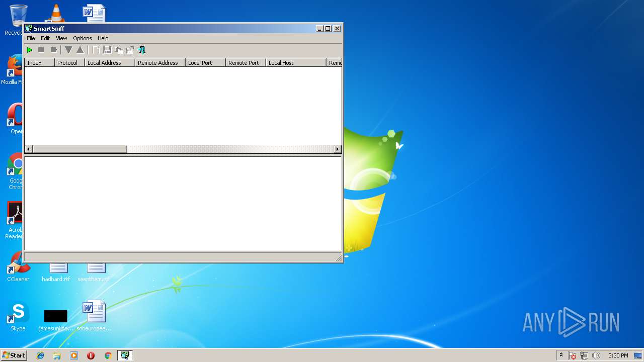Open the Windows Start menu
Image resolution: width=644 pixels, height=362 pixels.
(x=14, y=355)
